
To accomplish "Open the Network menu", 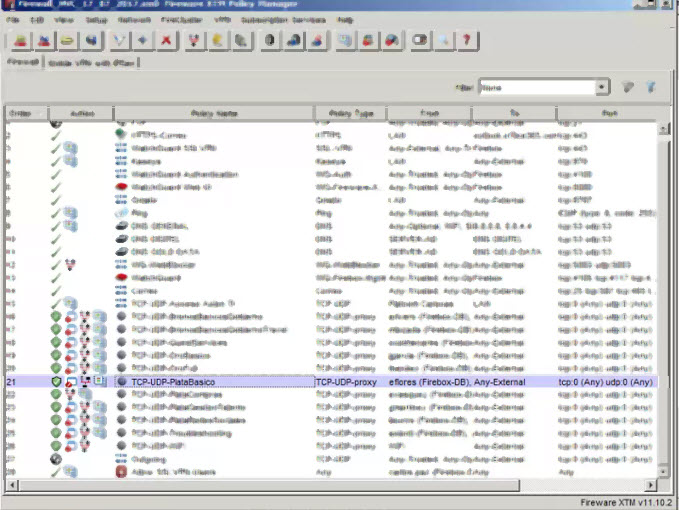I will coord(134,20).
